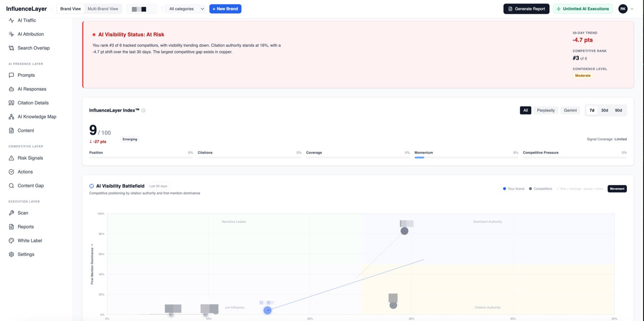Open the AI Traffic sidebar icon
Viewport: 644px width, 321px height.
[11, 20]
